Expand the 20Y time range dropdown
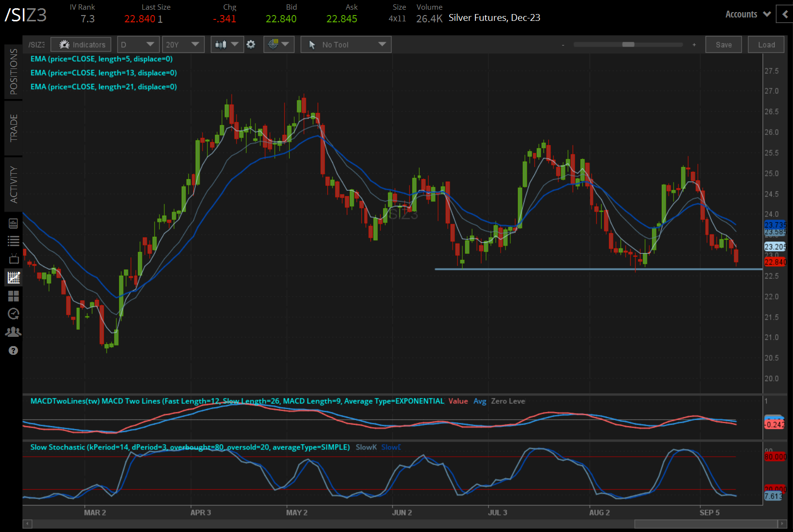 183,45
